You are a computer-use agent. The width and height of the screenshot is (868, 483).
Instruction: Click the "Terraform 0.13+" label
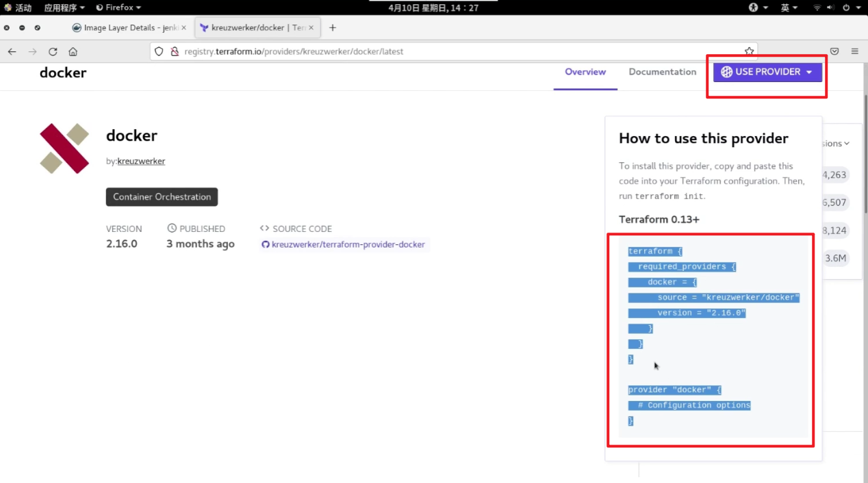point(659,220)
